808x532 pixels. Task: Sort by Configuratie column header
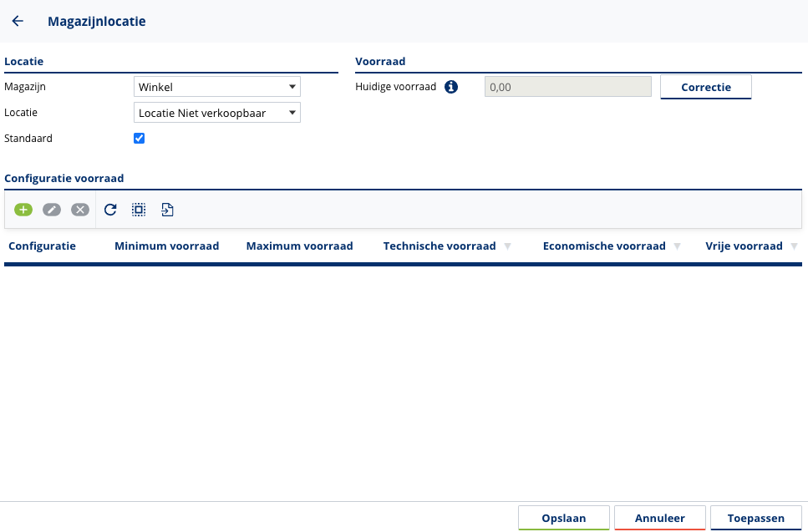pos(42,246)
